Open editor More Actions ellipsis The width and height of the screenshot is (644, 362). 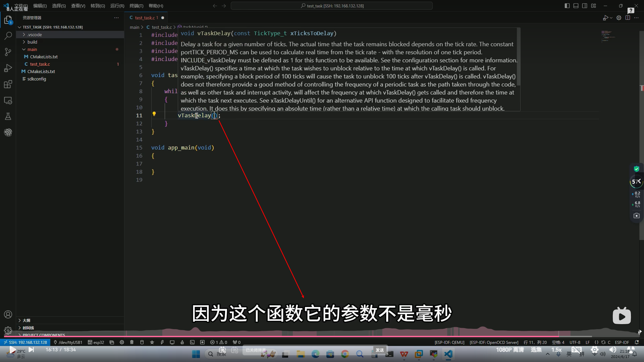[636, 18]
